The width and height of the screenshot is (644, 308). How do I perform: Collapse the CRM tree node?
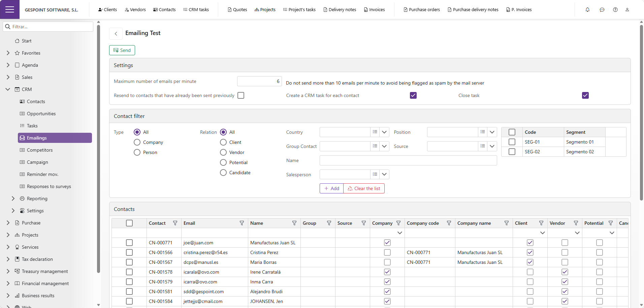[8, 89]
